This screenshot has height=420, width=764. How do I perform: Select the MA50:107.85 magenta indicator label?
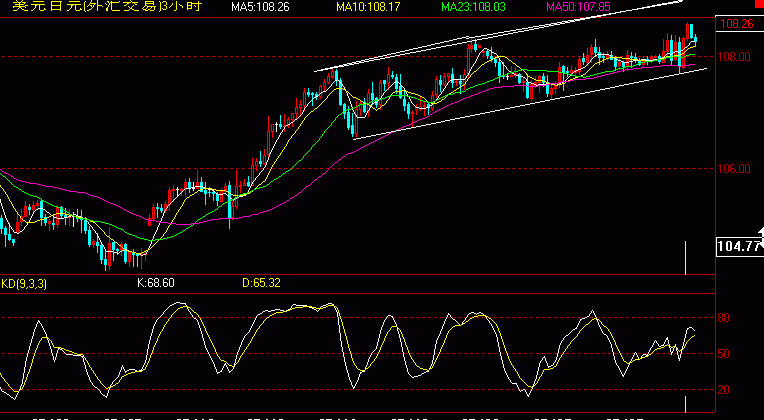pyautogui.click(x=578, y=7)
